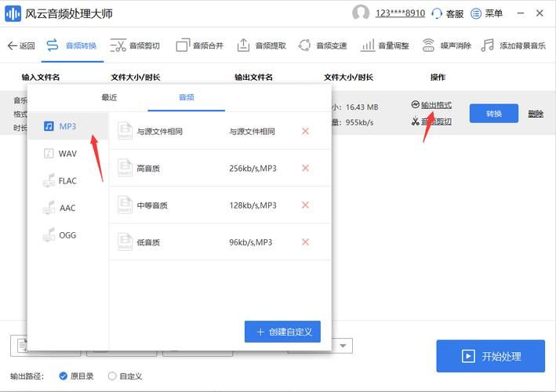The height and width of the screenshot is (392, 556).
Task: Select the 原目录 output path option
Action: [x=76, y=376]
